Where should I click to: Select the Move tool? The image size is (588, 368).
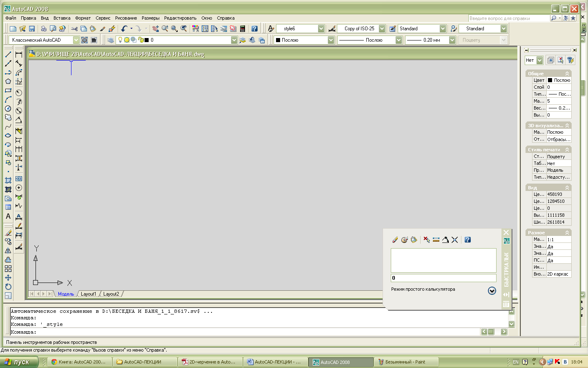pos(8,278)
